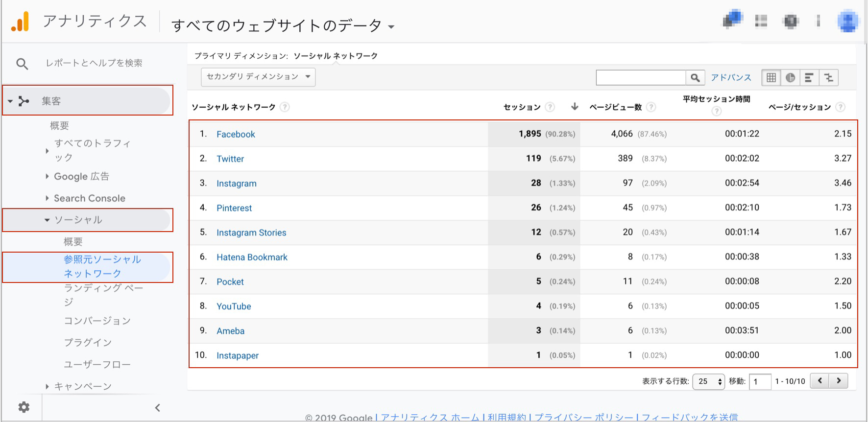Image resolution: width=868 pixels, height=422 pixels.
Task: Click the data table view icon
Action: pos(771,77)
